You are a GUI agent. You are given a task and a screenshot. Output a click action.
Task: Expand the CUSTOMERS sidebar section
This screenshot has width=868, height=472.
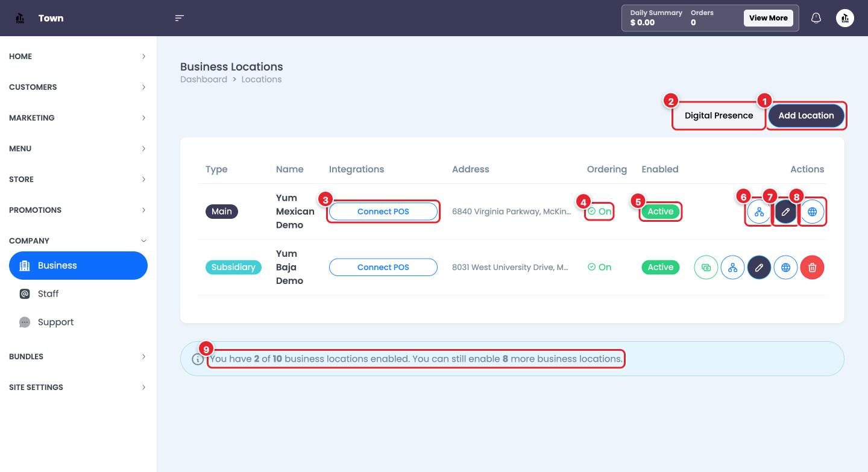coord(78,87)
